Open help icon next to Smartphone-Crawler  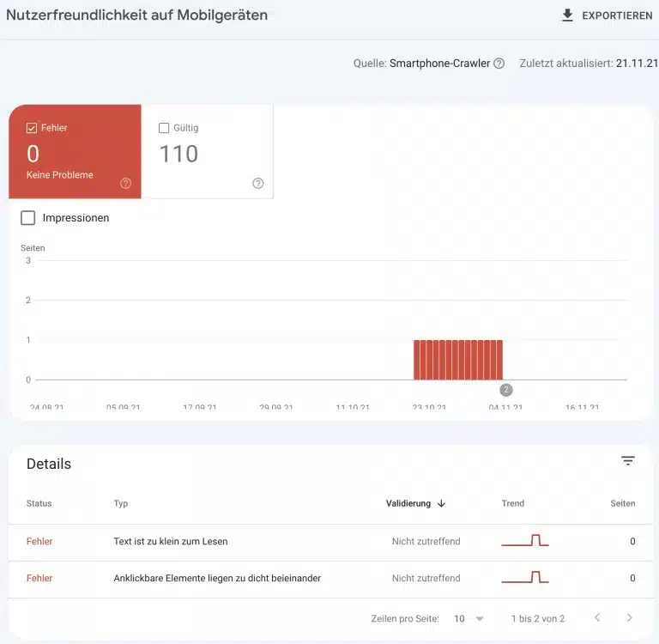(x=499, y=64)
